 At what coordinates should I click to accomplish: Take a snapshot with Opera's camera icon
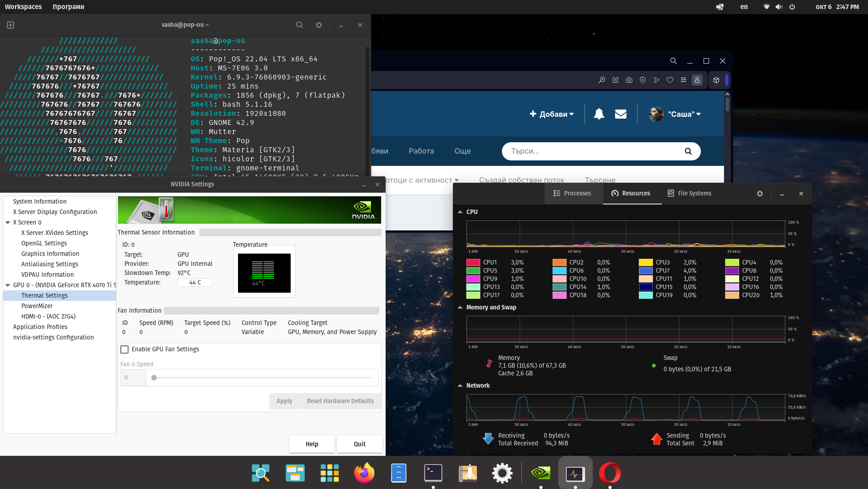[629, 80]
